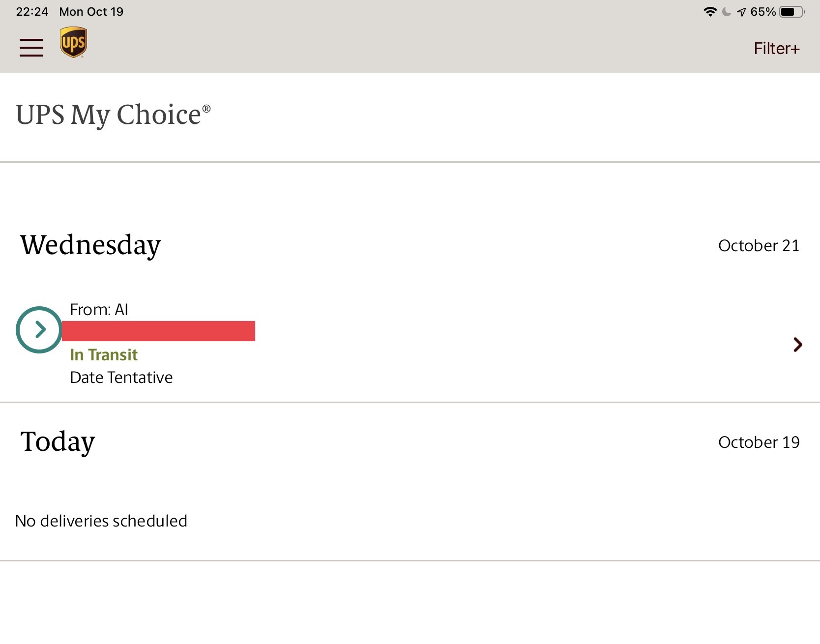Click the October 19 date
This screenshot has height=644, width=820.
[x=759, y=442]
